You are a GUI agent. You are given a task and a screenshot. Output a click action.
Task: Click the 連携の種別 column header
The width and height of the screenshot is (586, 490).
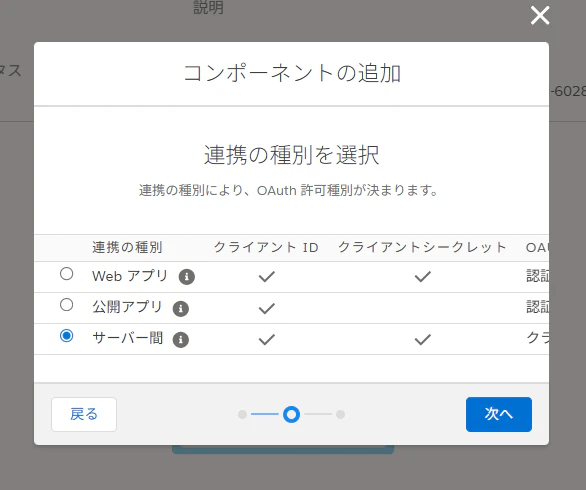(127, 247)
